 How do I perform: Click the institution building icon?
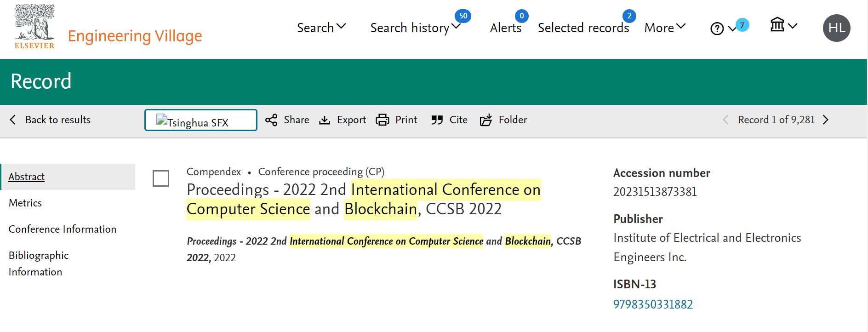(777, 25)
